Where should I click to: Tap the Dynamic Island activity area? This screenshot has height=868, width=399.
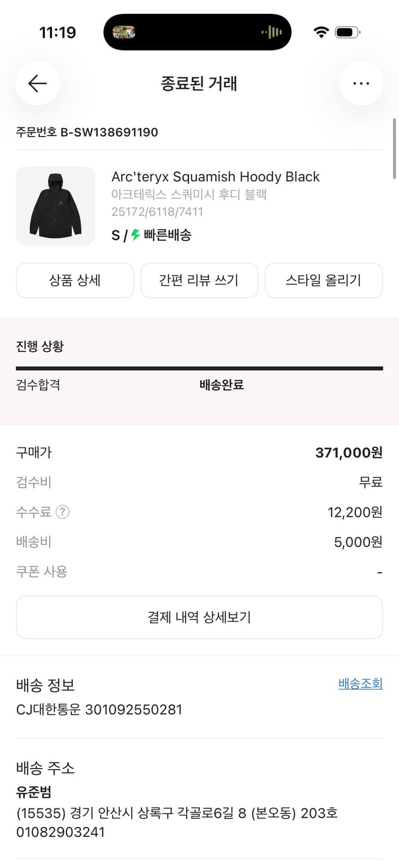click(x=197, y=32)
